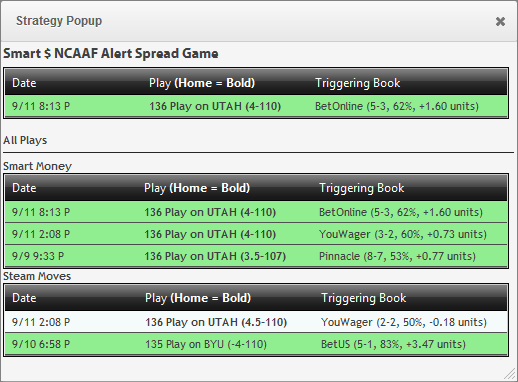Click UTAH (3.5-107) play cell

click(x=215, y=256)
